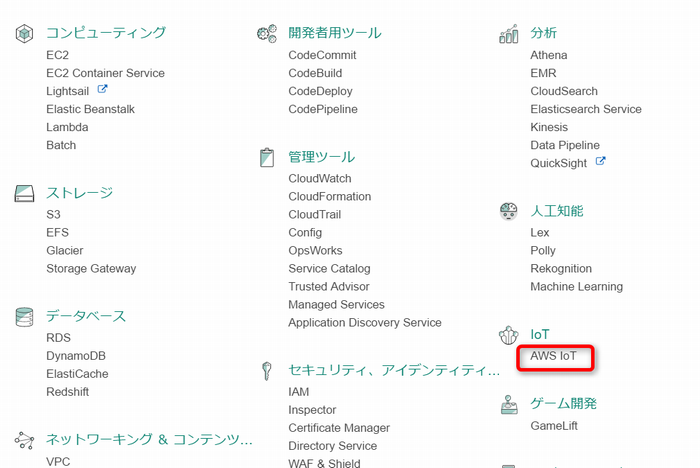The height and width of the screenshot is (468, 700).
Task: Open the CloudFormation service
Action: coord(329,196)
